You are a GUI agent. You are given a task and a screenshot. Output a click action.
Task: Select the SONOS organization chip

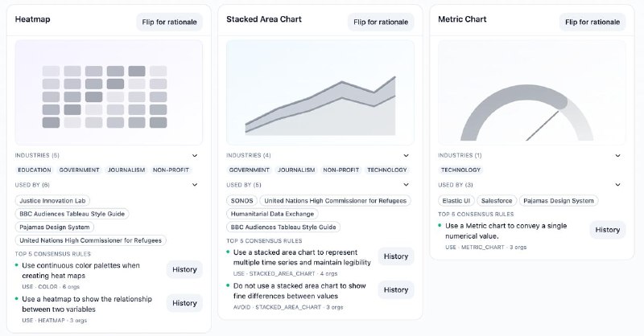tap(242, 201)
